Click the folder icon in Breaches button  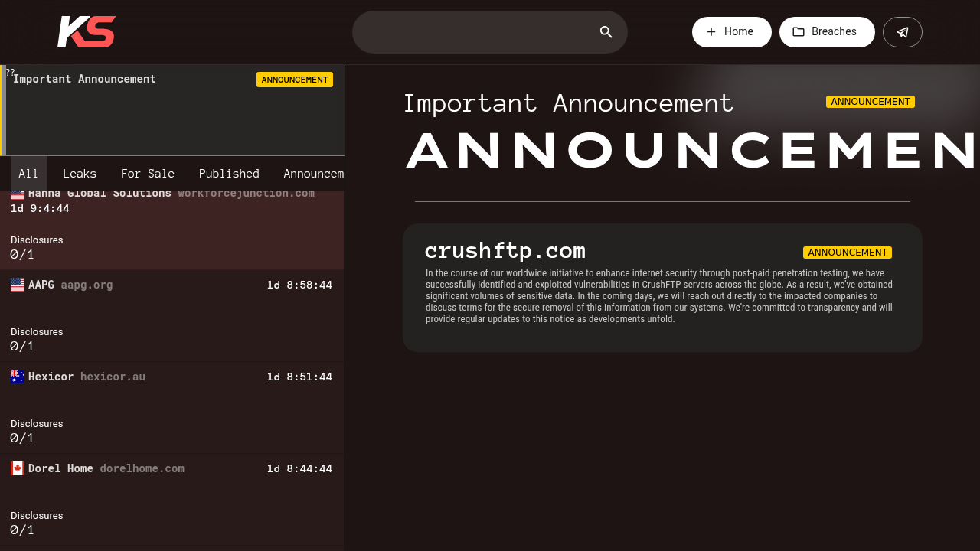[799, 32]
